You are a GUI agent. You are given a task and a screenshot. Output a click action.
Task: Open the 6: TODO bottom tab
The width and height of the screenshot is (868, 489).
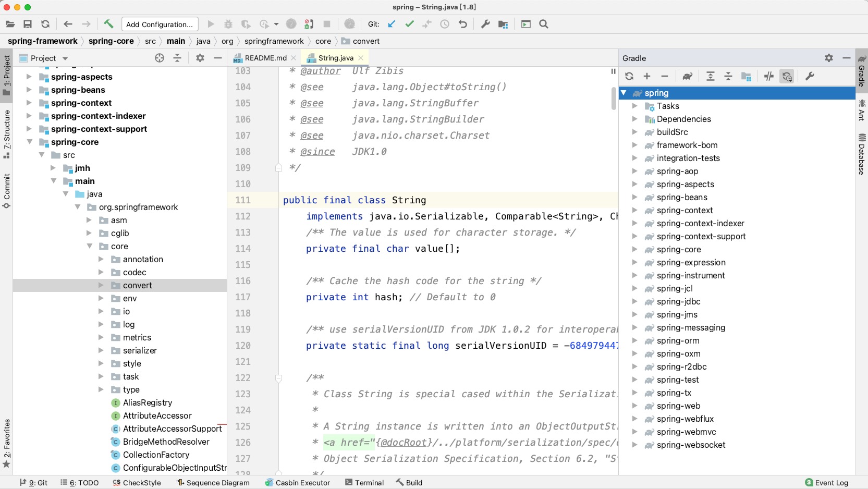(80, 483)
